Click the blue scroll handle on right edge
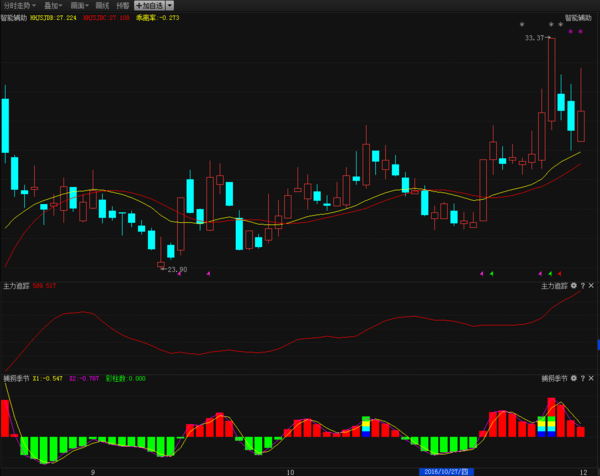The width and height of the screenshot is (600, 476). [597, 344]
